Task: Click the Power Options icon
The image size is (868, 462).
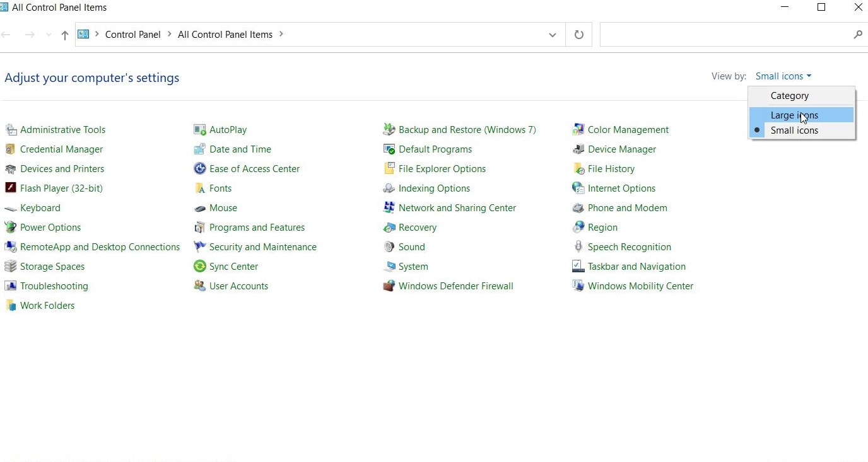Action: 11,228
